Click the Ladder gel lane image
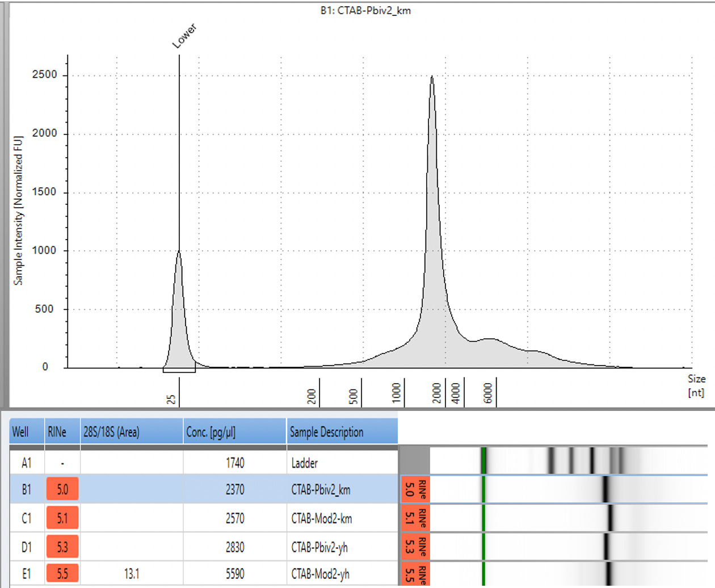 [x=569, y=460]
